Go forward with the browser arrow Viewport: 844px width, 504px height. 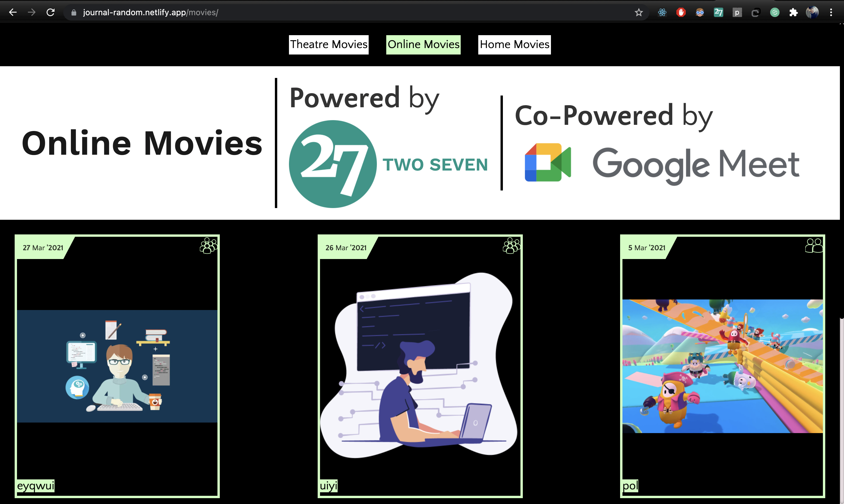pyautogui.click(x=32, y=13)
